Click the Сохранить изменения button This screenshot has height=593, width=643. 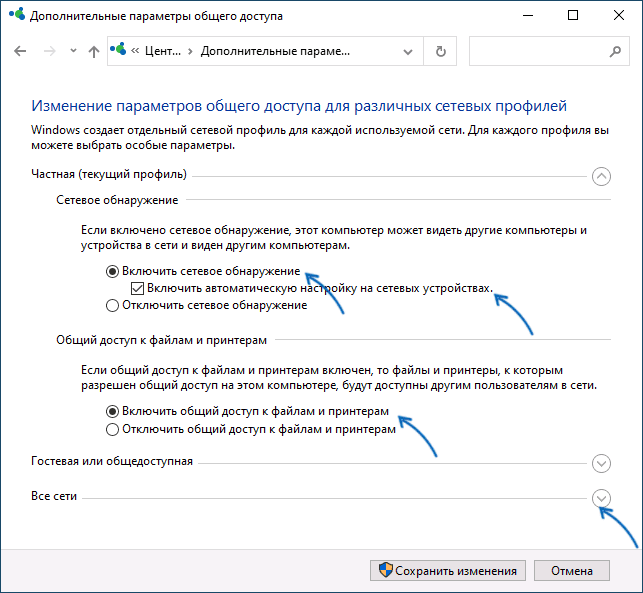(448, 571)
